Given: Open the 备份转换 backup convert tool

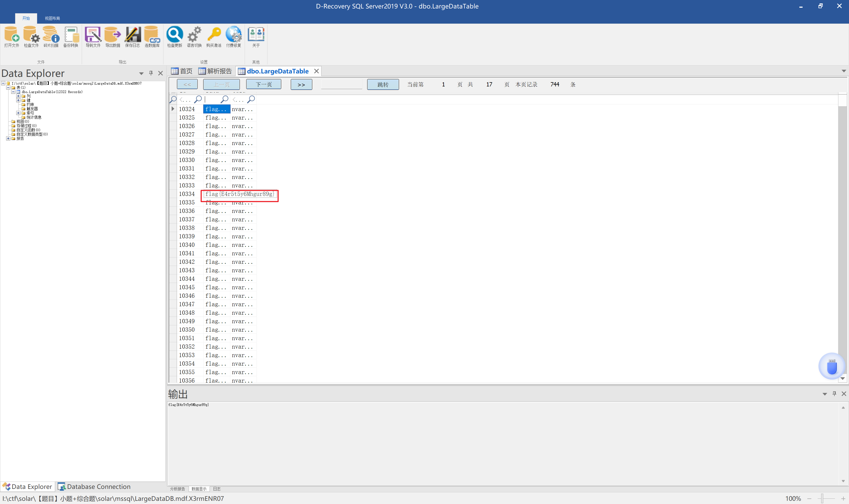Looking at the screenshot, I should [71, 35].
